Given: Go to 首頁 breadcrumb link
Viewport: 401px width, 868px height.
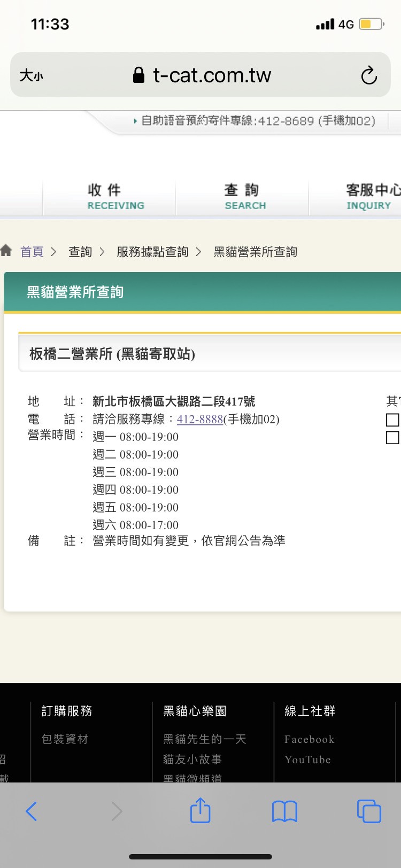Looking at the screenshot, I should (x=32, y=252).
